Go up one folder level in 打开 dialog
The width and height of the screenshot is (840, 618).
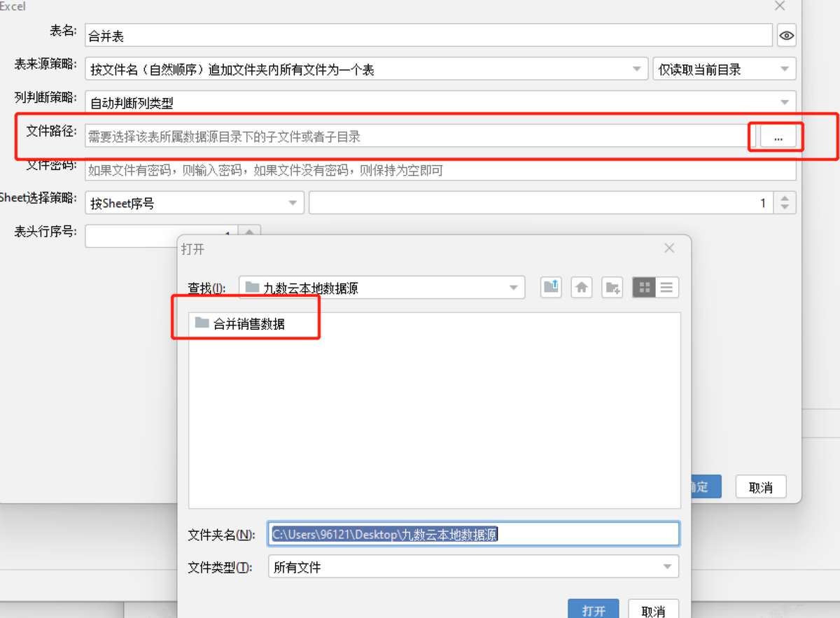click(x=552, y=287)
